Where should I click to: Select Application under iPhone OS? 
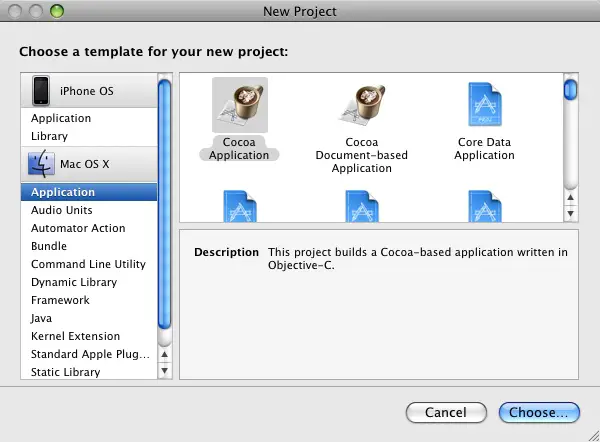click(x=61, y=118)
